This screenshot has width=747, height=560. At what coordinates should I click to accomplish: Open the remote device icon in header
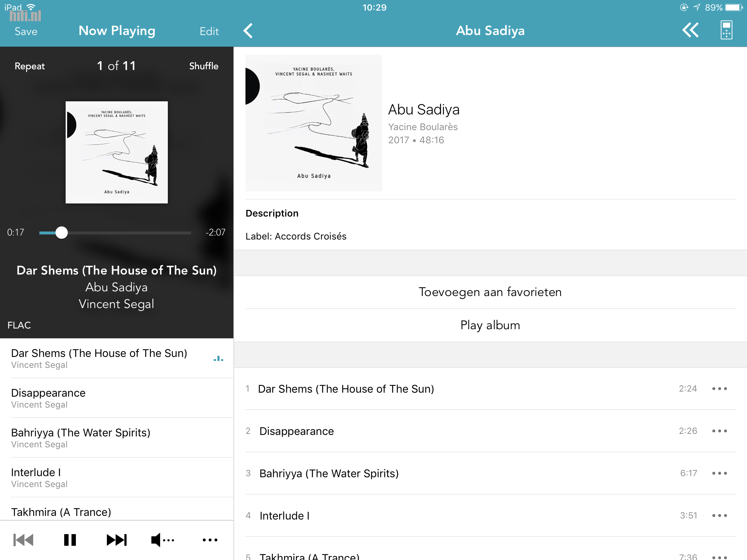click(726, 30)
